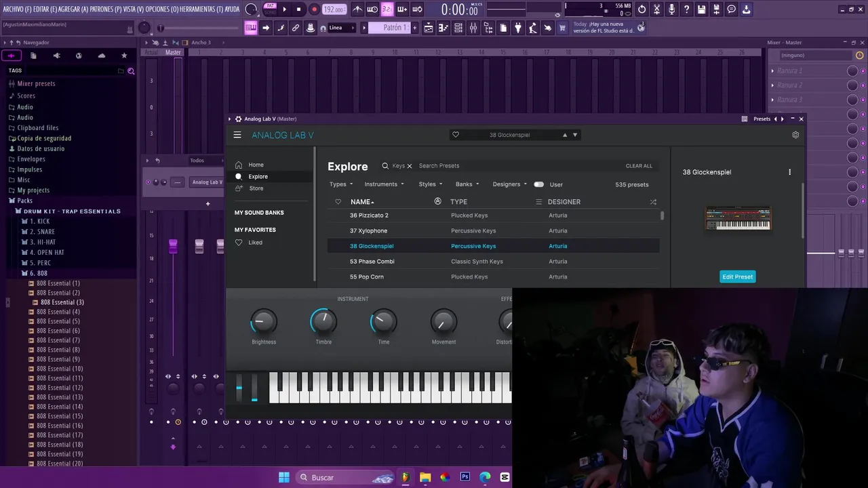Image resolution: width=868 pixels, height=488 pixels.
Task: Click FL Studio record button
Action: pos(314,9)
